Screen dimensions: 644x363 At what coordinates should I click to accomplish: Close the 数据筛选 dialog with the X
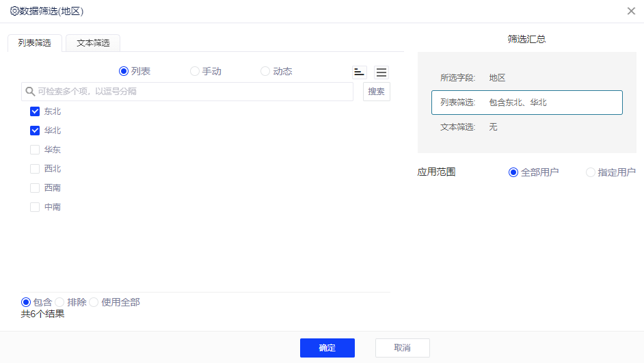631,11
